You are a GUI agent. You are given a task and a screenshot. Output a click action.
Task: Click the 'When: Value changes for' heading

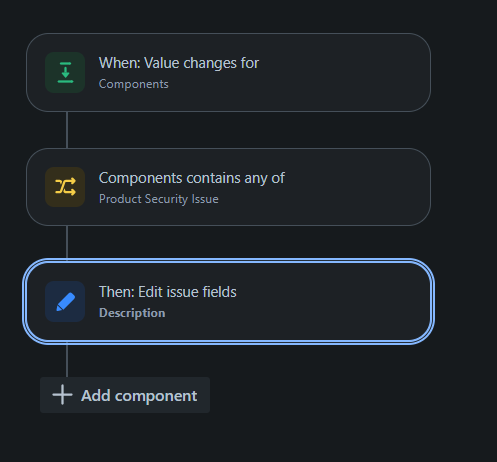[179, 63]
